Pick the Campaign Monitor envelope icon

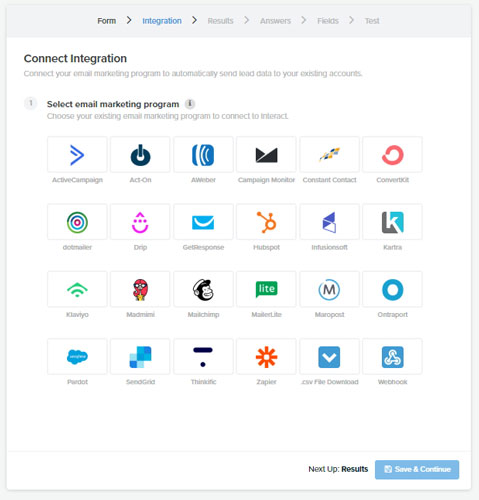click(266, 155)
